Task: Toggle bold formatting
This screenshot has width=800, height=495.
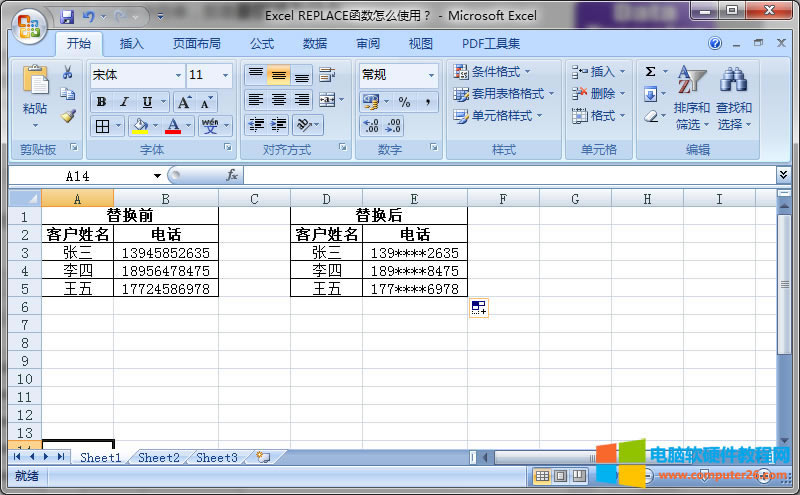Action: [101, 102]
